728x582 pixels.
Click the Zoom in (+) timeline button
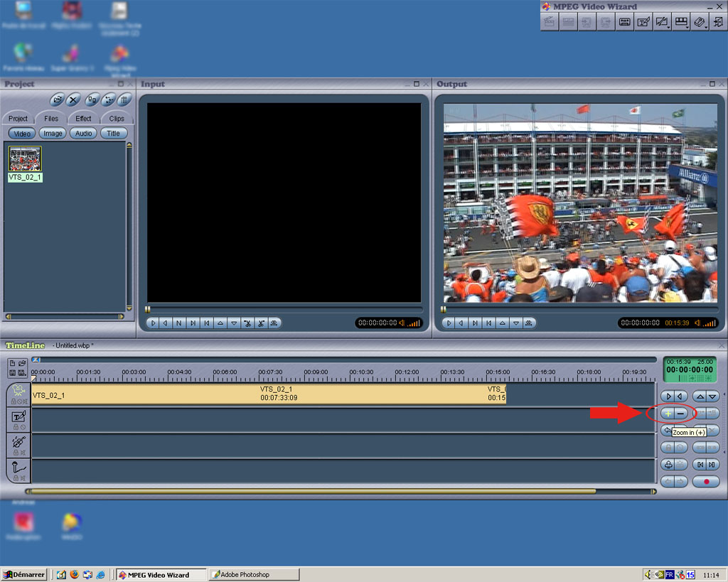pyautogui.click(x=668, y=413)
